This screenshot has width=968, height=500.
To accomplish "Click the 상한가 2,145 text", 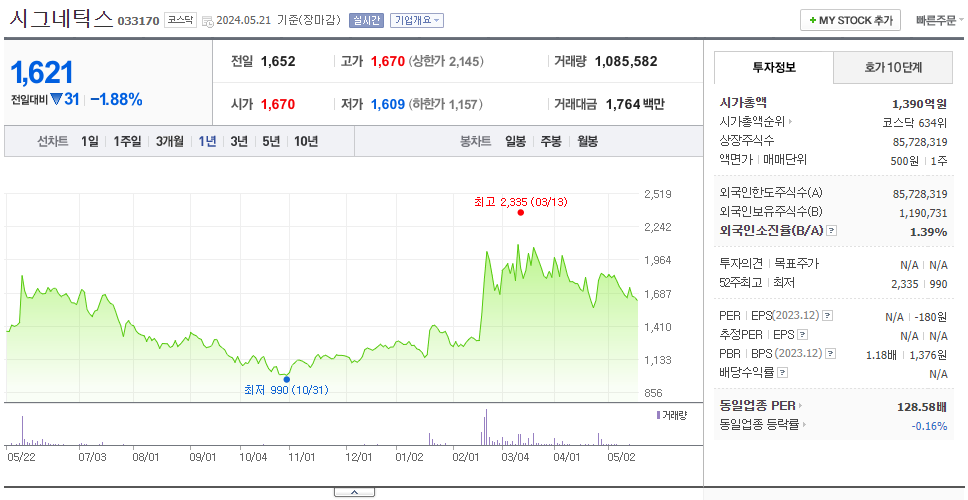I will click(446, 61).
